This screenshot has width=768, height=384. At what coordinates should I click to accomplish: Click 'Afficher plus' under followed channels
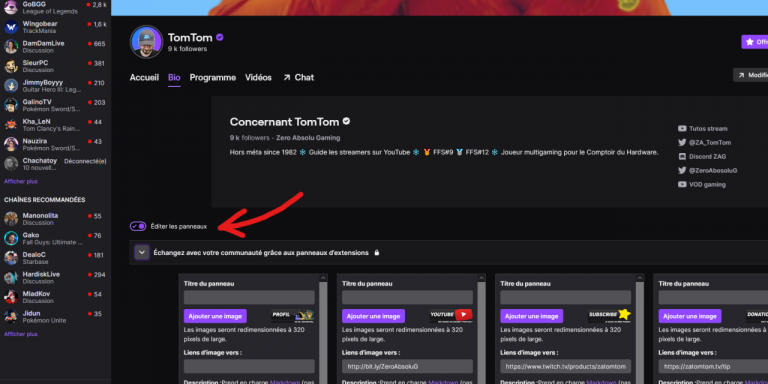tap(21, 182)
